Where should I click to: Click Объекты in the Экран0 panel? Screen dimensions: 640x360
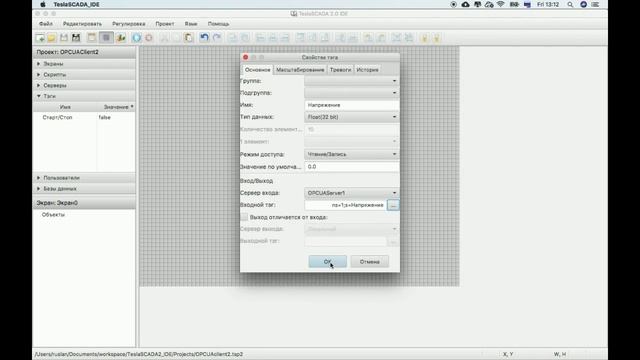coord(53,214)
